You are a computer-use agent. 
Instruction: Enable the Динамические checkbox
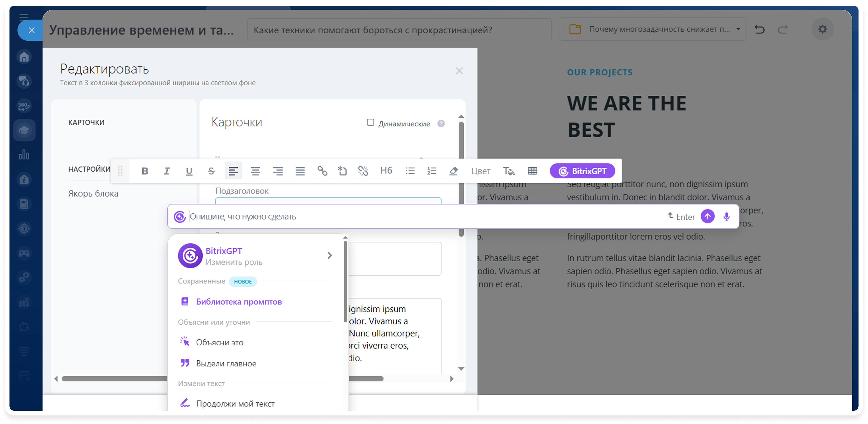[370, 123]
